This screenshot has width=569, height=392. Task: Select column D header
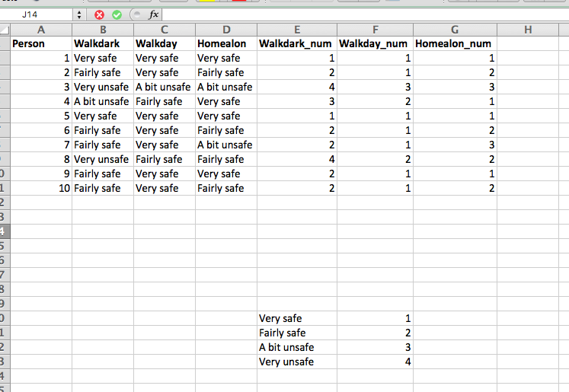point(225,30)
